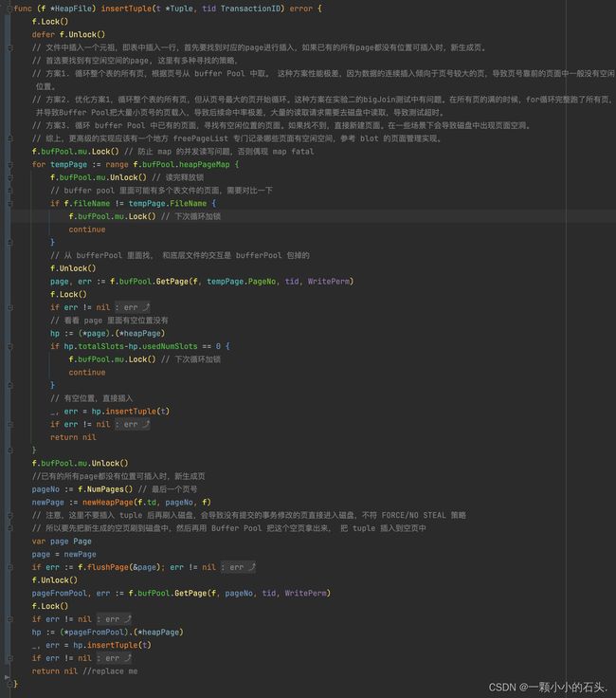Screen dimensions: 616x698
Task: Click the comment line starting '// 方案3'
Action: tap(281, 125)
